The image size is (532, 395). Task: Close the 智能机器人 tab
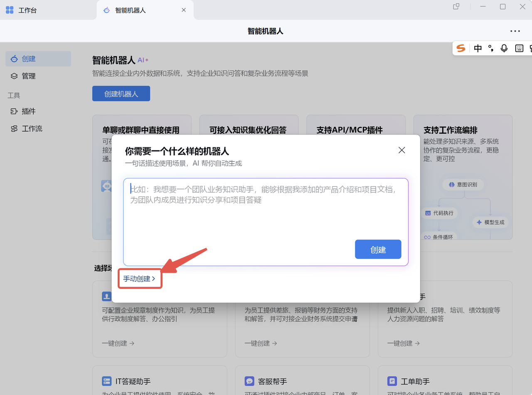coord(184,10)
